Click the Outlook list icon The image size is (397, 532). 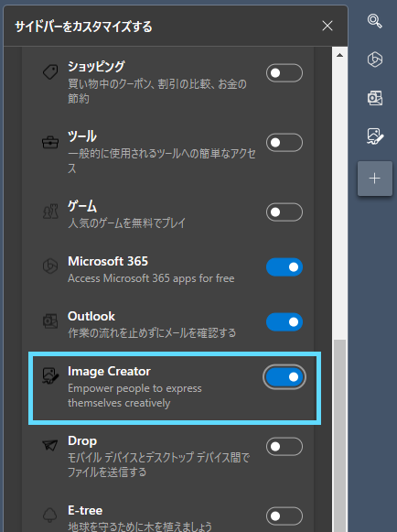coord(50,321)
